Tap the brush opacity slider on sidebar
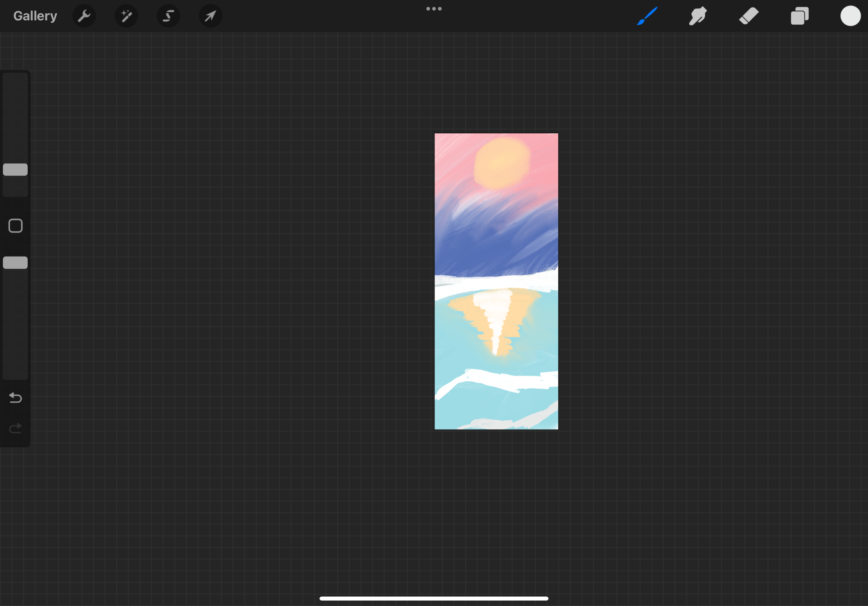Screen dimensions: 868x606 point(15,263)
